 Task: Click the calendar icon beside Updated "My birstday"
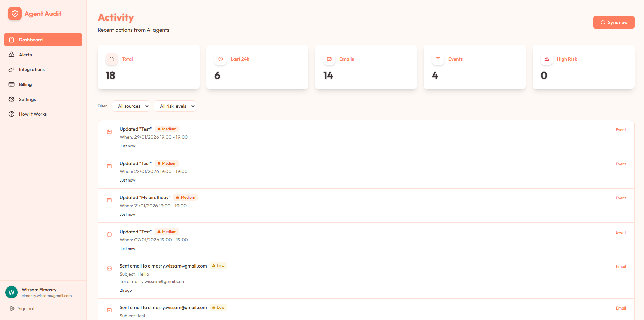[109, 200]
